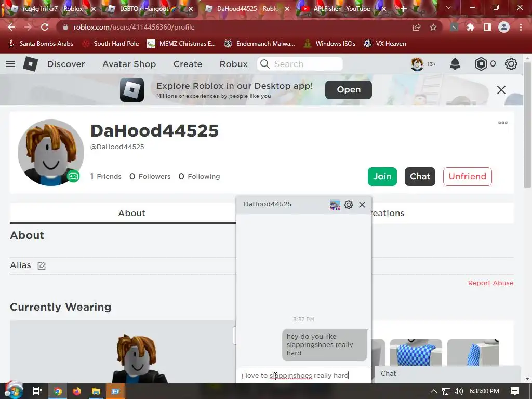Image resolution: width=532 pixels, height=399 pixels.
Task: Open the Avatar Shop
Action: click(x=129, y=64)
